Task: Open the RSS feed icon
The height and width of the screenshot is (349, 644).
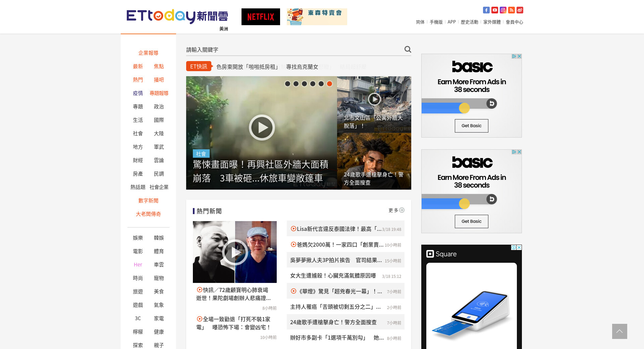Action: click(x=511, y=10)
